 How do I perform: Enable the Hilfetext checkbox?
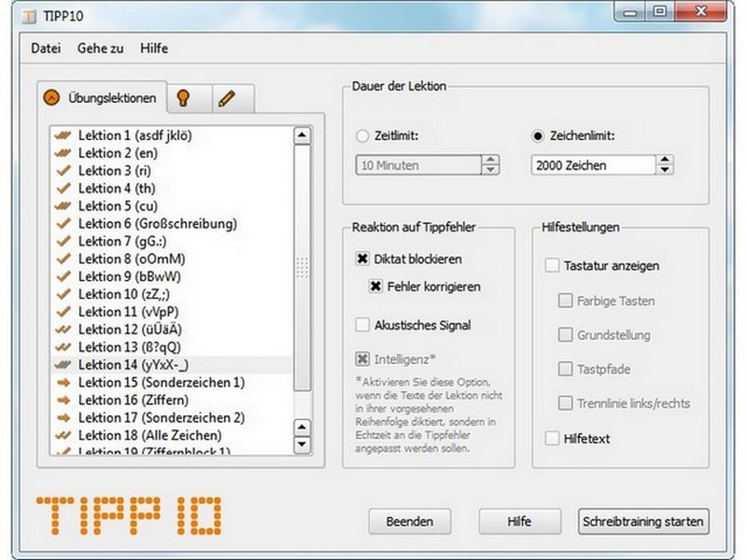point(552,438)
